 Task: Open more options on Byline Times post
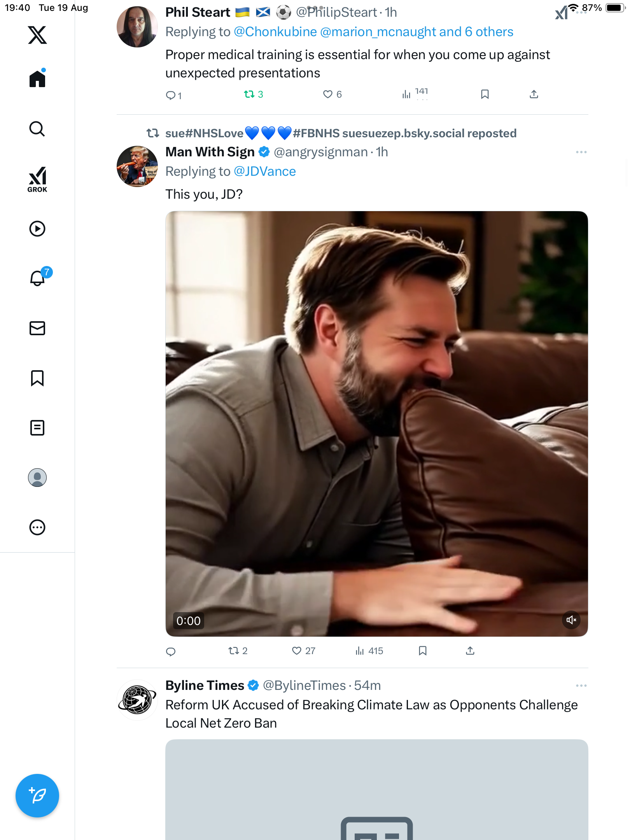pyautogui.click(x=581, y=686)
